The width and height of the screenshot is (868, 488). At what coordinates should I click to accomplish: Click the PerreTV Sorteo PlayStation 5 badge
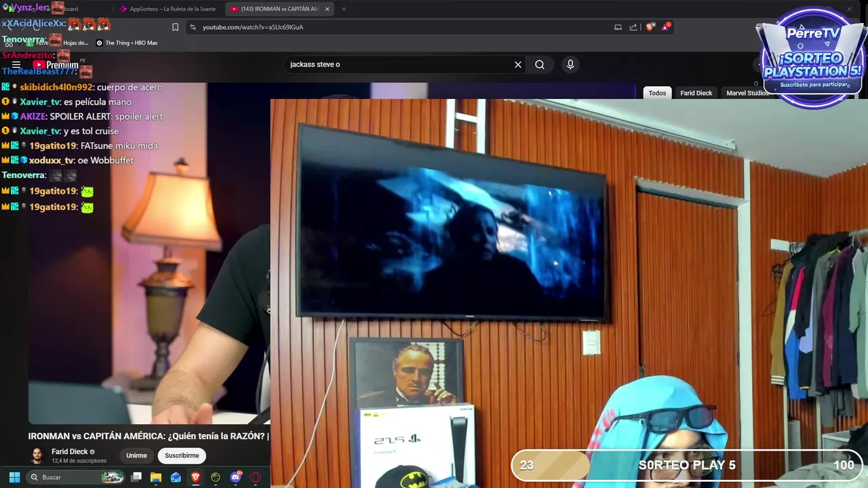pyautogui.click(x=812, y=59)
